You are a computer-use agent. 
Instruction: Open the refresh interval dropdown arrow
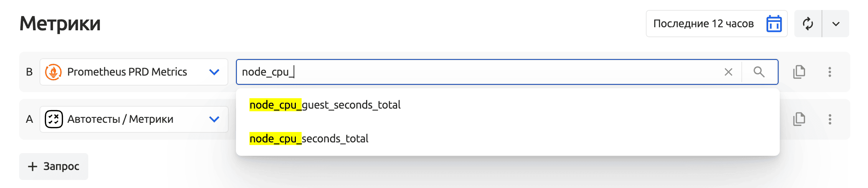(836, 24)
